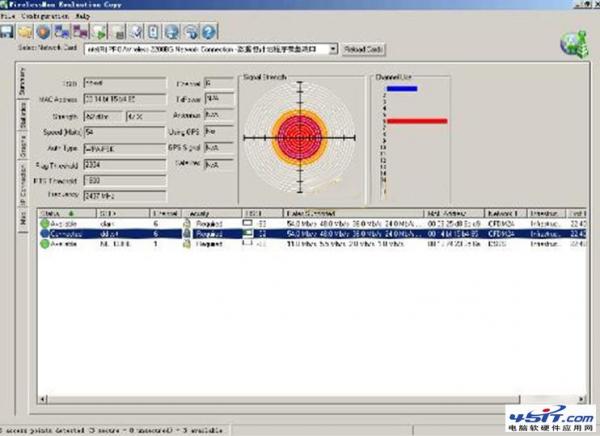Click green status icon of channel 1 row
The width and height of the screenshot is (600, 436).
45,243
